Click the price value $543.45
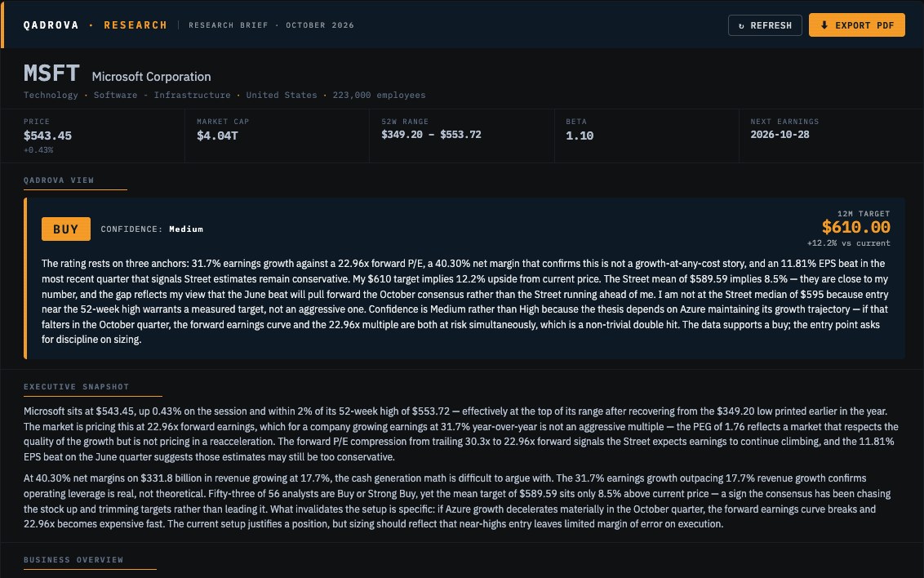This screenshot has width=924, height=578. (47, 136)
